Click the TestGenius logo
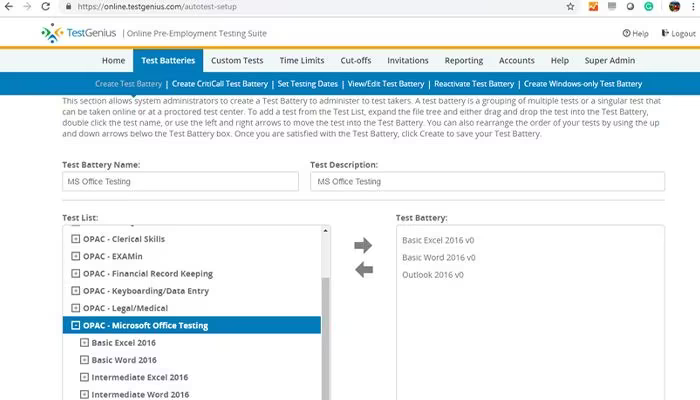Screen dimensions: 700x400 (78, 33)
